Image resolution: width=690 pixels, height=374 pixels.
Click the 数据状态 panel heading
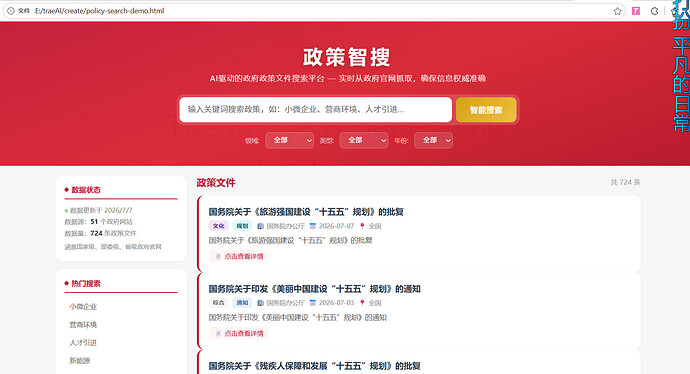86,190
